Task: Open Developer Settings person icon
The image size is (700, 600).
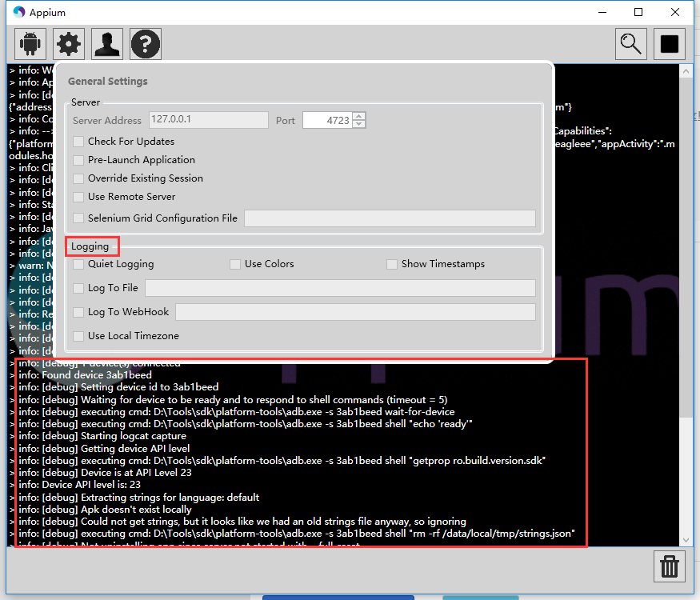Action: (107, 44)
